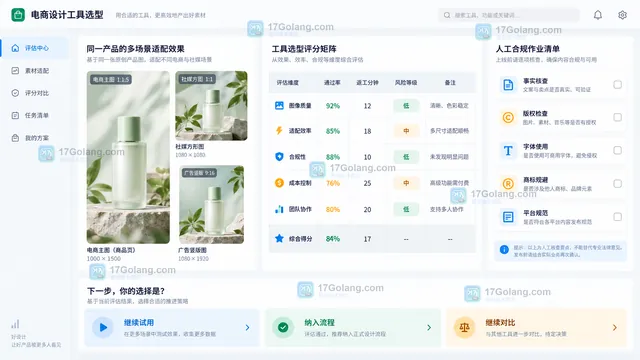Image resolution: width=640 pixels, height=360 pixels.
Task: Click the info icon in the tip box
Action: 504,249
